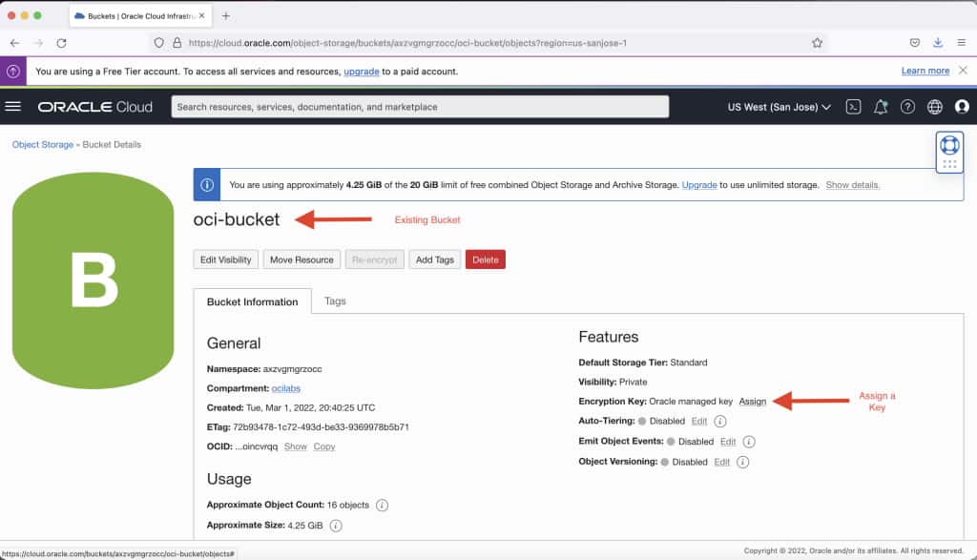Image resolution: width=977 pixels, height=560 pixels.
Task: Show the bucket's full OCID
Action: click(297, 446)
